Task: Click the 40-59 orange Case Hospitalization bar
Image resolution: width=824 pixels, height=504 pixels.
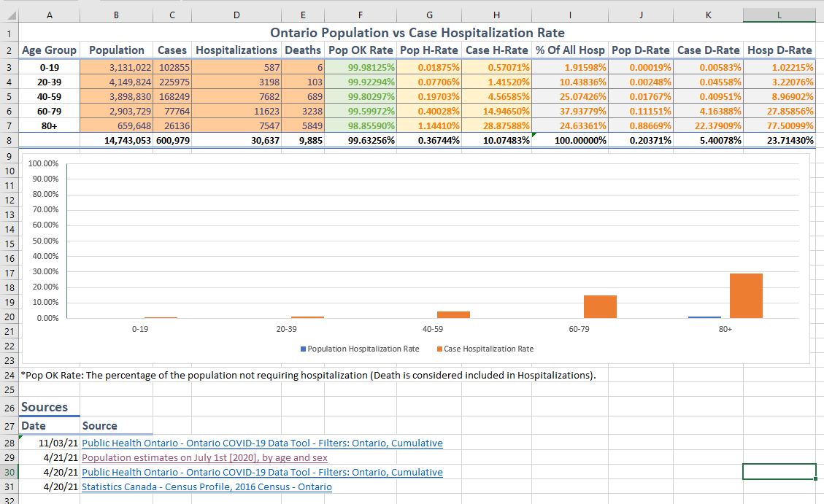Action: point(453,314)
